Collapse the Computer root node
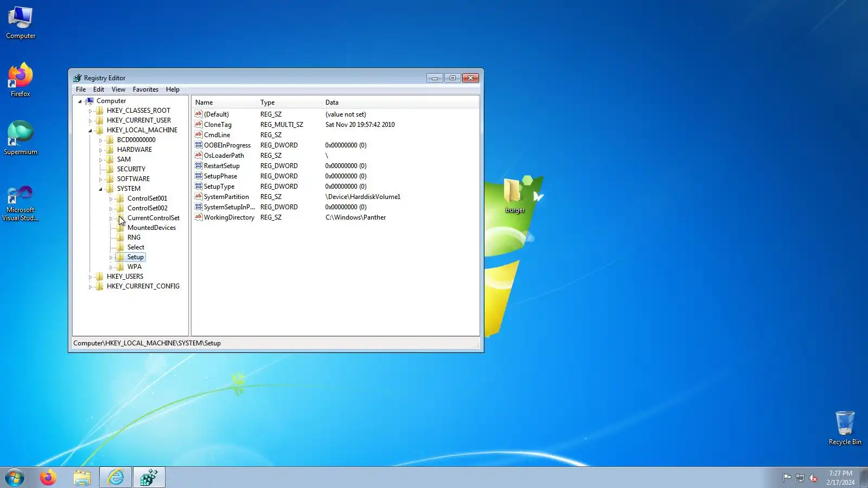This screenshot has height=488, width=868. [x=80, y=101]
